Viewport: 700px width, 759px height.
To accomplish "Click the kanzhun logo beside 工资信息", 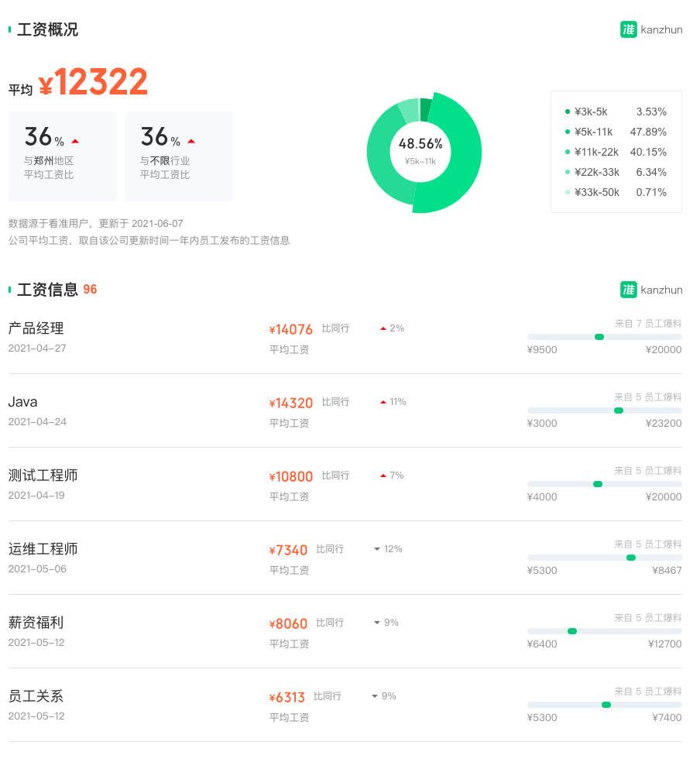I will pos(651,290).
